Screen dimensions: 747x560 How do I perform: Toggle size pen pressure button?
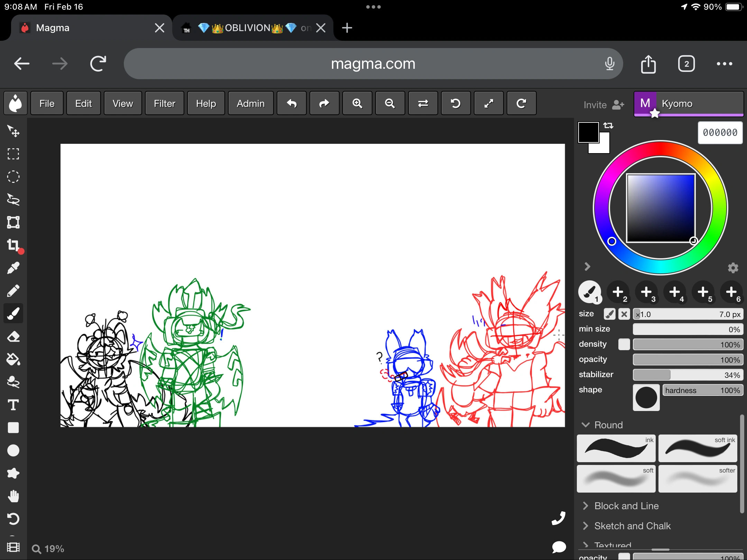[x=609, y=314]
